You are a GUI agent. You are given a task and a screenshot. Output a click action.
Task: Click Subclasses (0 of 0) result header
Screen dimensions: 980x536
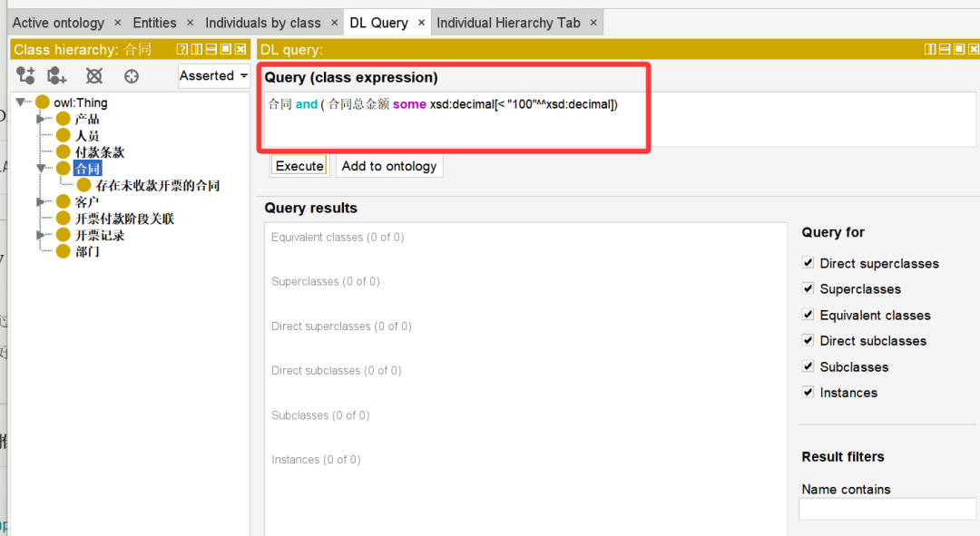(320, 415)
